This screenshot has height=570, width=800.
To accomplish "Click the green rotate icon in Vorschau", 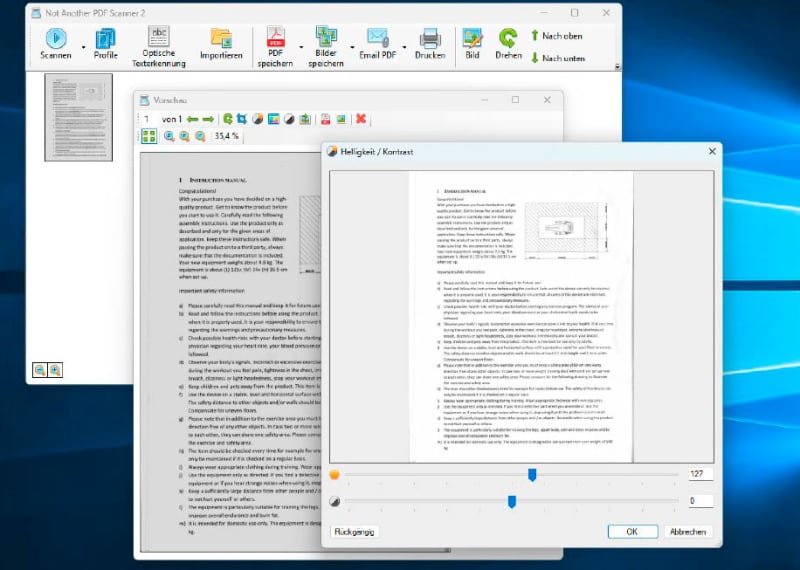I will 228,119.
